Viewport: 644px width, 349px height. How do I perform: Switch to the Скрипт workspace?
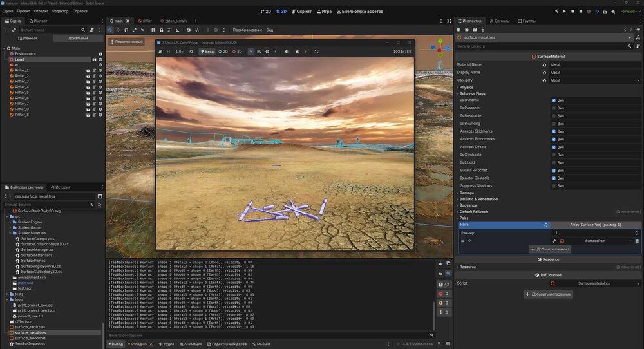point(301,12)
